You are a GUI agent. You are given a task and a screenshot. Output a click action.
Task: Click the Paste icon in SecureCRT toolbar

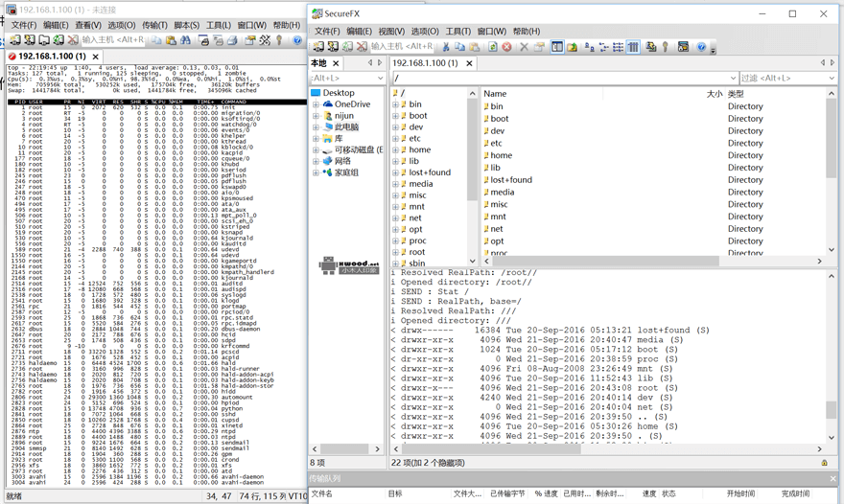pos(171,40)
